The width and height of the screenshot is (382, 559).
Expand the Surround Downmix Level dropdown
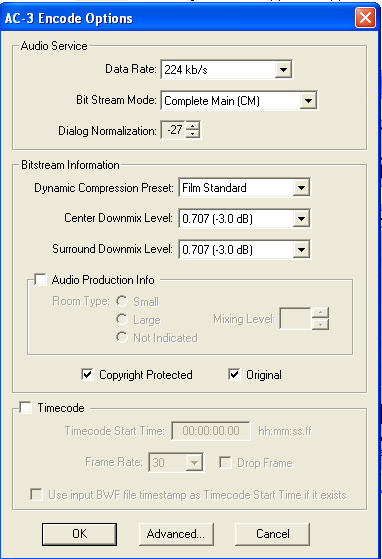click(x=301, y=250)
